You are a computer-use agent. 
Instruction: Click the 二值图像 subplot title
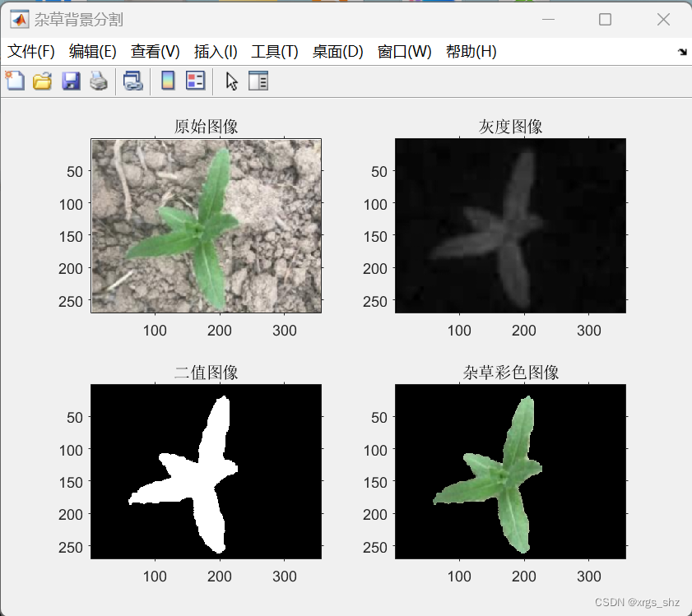[206, 373]
